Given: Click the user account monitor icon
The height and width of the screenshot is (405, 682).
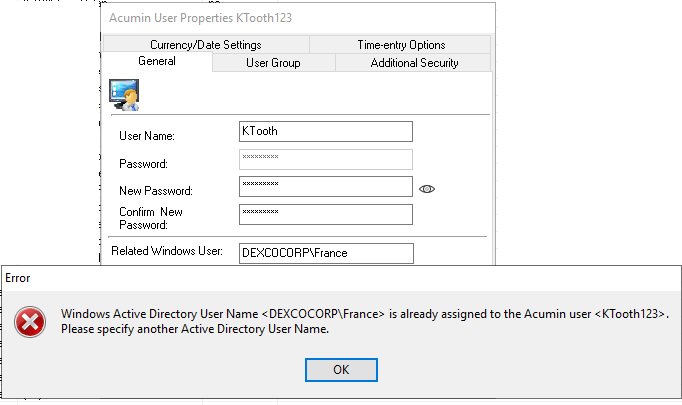Looking at the screenshot, I should [124, 95].
